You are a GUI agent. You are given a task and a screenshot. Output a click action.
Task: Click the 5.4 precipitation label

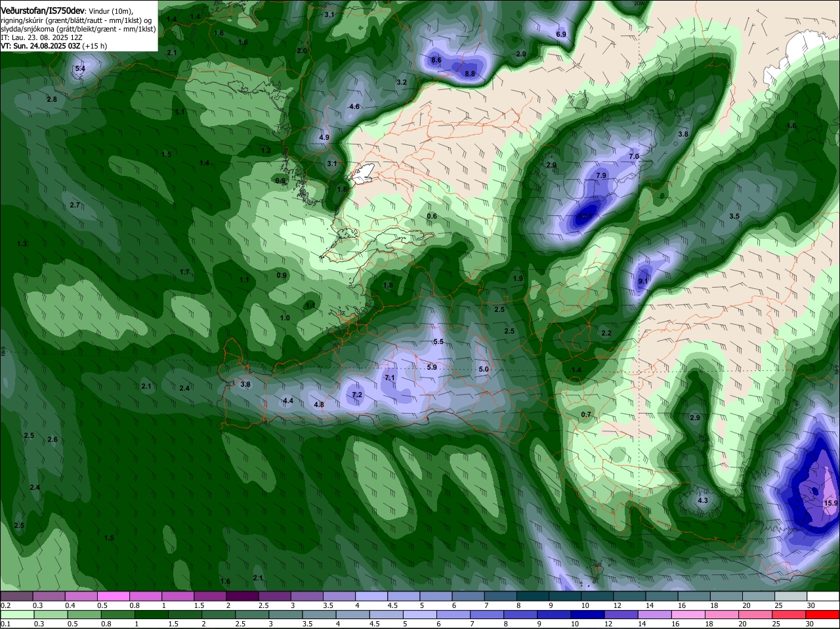coord(80,68)
